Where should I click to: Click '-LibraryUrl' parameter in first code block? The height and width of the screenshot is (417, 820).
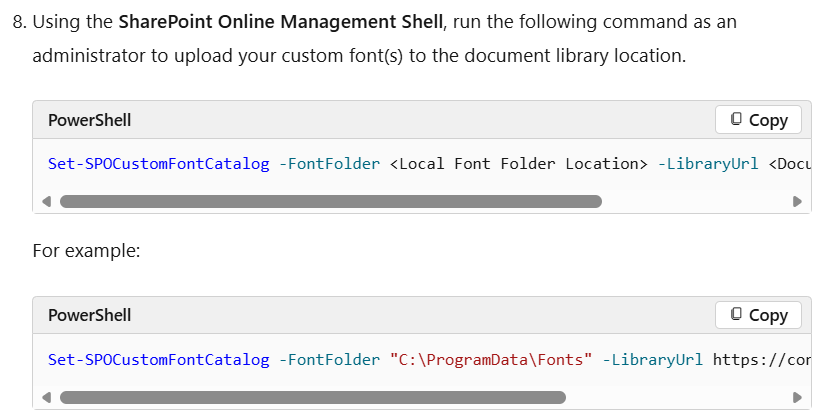(708, 164)
